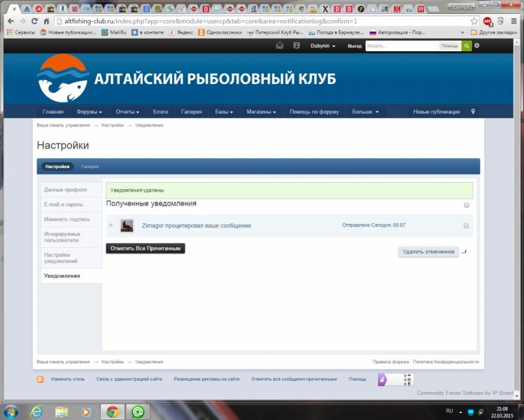Viewport: 524px width, 420px height.
Task: Click the Помощь button in search box
Action: pyautogui.click(x=449, y=45)
